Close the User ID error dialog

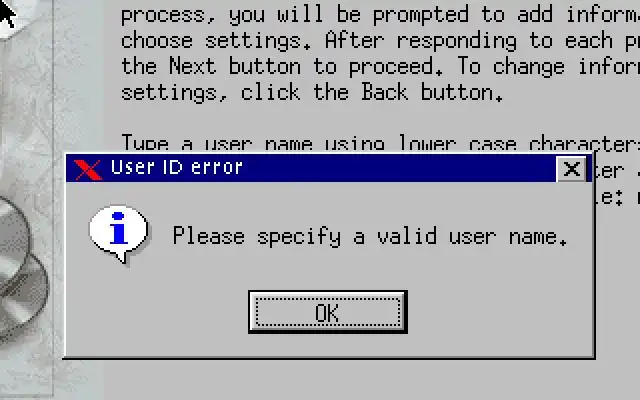pos(571,168)
